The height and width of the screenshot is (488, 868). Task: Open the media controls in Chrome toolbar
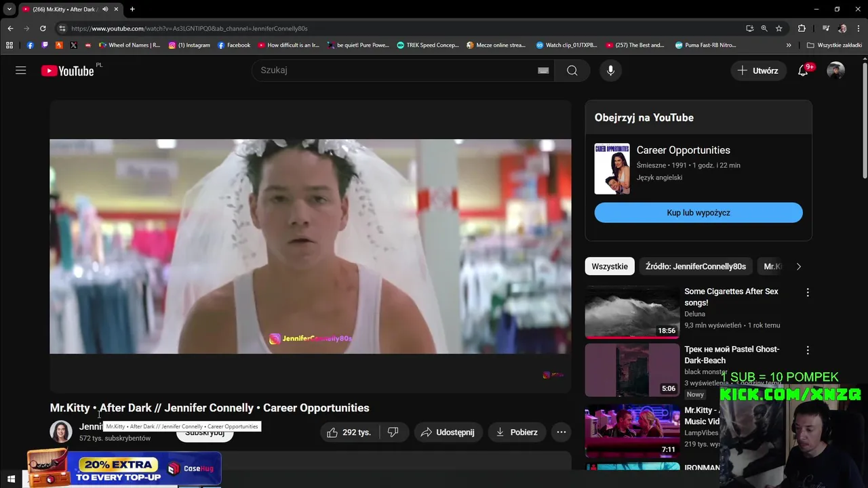click(x=825, y=28)
